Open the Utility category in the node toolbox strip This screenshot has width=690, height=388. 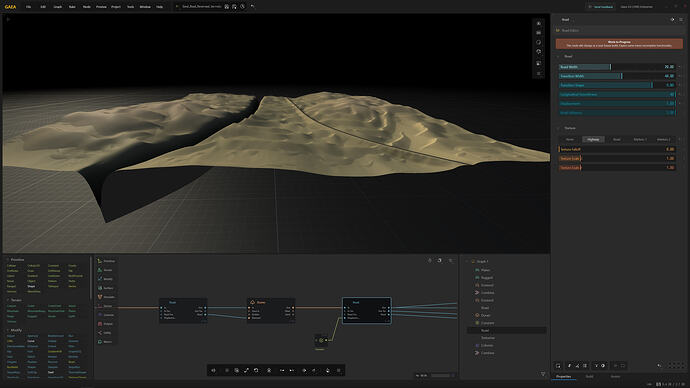coord(106,333)
